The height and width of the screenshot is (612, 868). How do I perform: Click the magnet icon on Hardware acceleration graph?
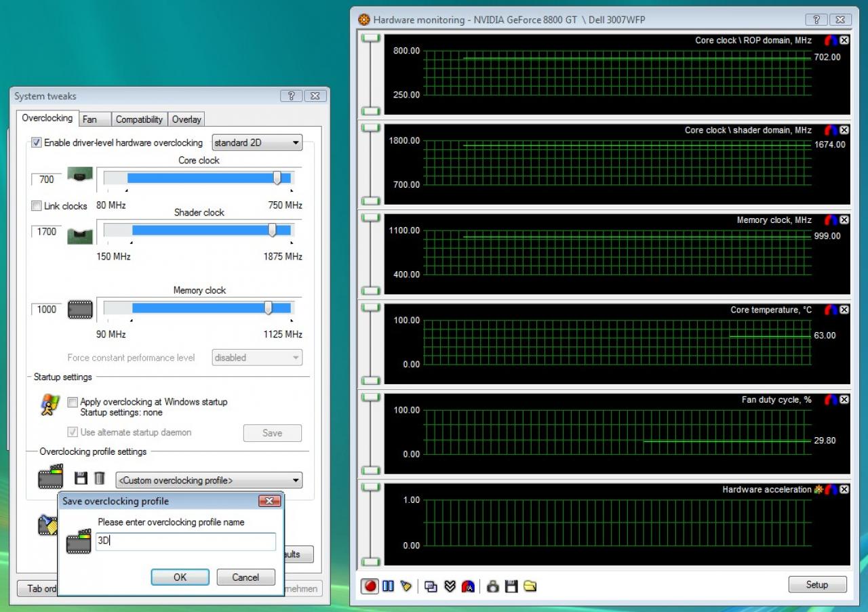coord(831,489)
